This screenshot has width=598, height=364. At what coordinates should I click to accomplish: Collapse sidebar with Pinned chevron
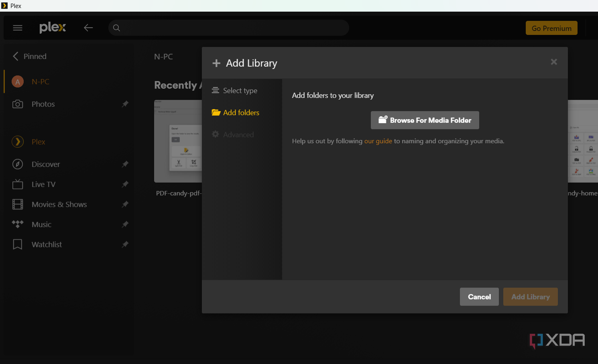pos(16,56)
